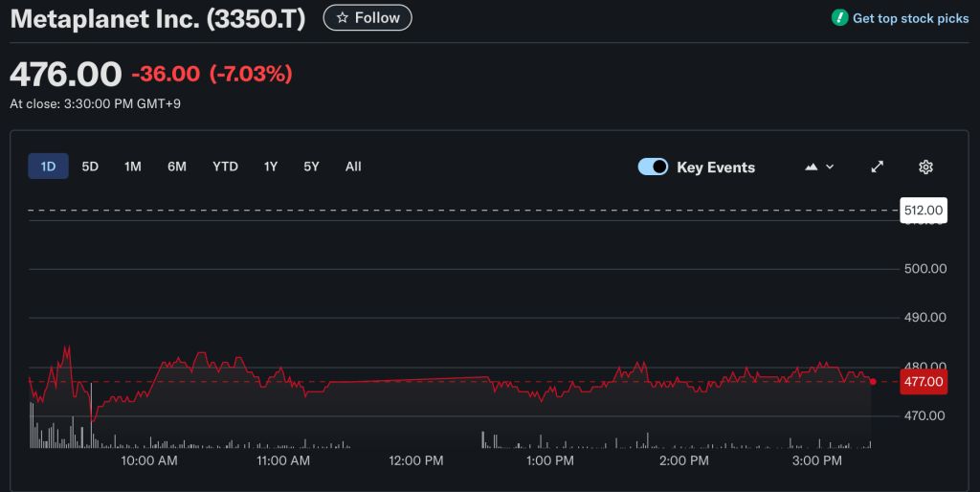Select the YTD range tab
The image size is (980, 492).
pyautogui.click(x=225, y=167)
